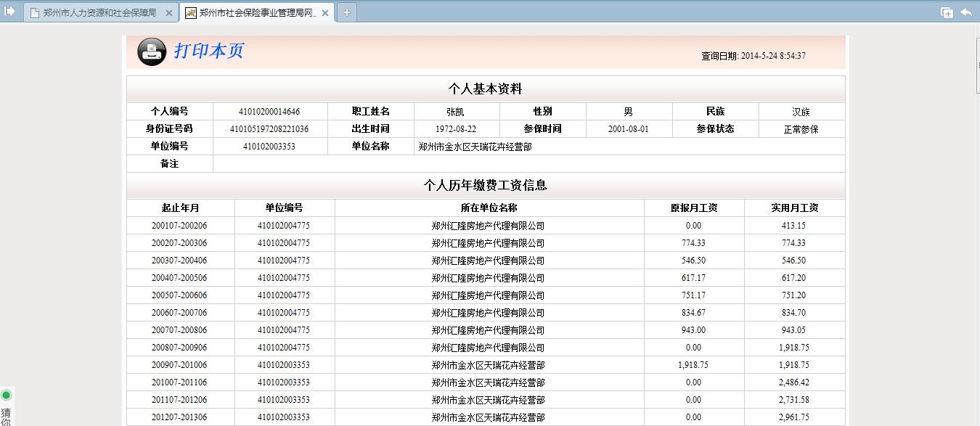Toggle the sidebar arrow icon at top-left
This screenshot has width=980, height=426.
10,11
